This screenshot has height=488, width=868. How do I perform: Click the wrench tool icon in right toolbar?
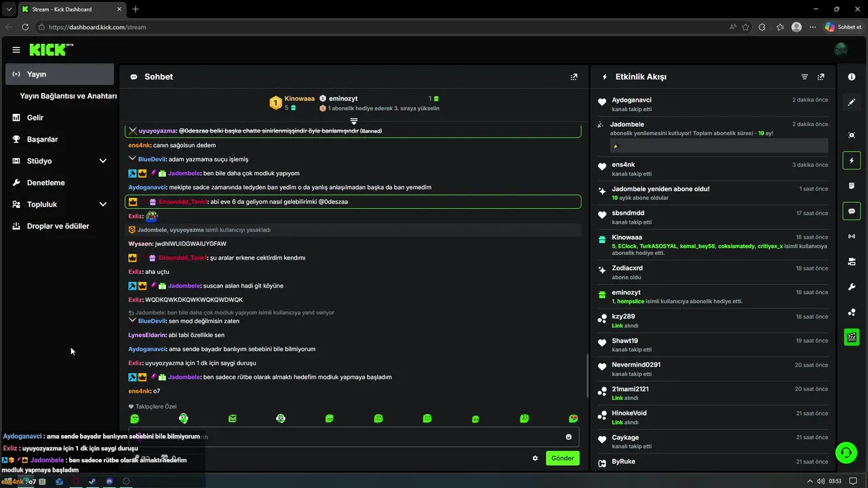[x=852, y=287]
